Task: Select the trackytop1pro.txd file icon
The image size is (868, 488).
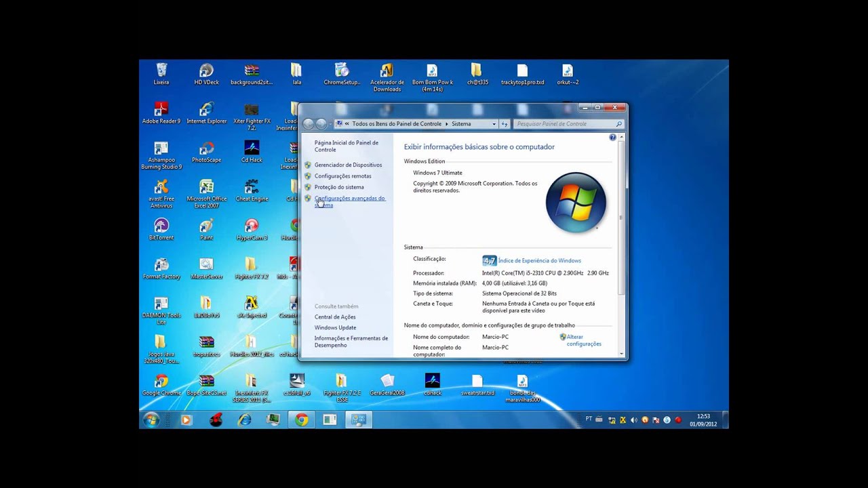Action: point(522,74)
